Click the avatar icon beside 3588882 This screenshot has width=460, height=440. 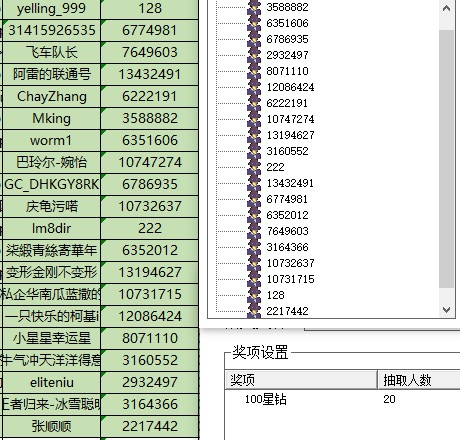(x=254, y=7)
